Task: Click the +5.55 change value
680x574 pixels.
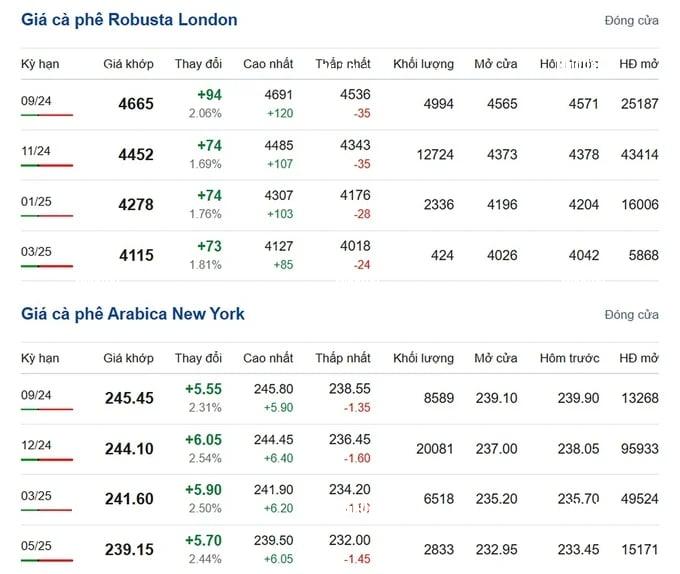Action: point(203,389)
